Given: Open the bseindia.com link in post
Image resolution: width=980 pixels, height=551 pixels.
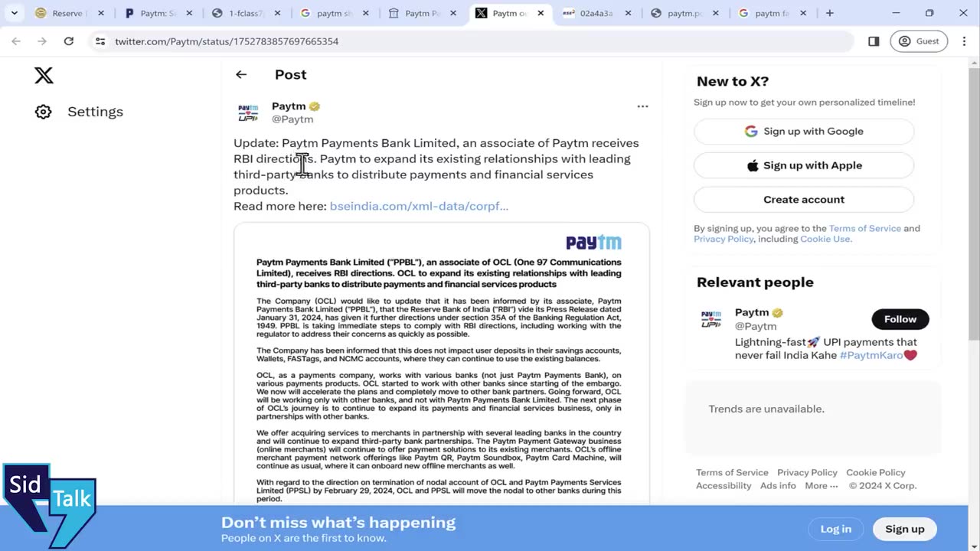Looking at the screenshot, I should click(x=419, y=206).
